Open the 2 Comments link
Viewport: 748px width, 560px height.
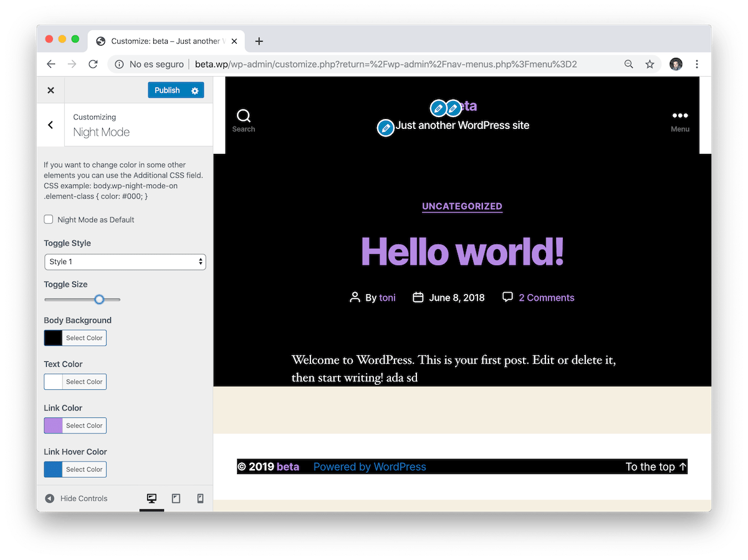(546, 298)
